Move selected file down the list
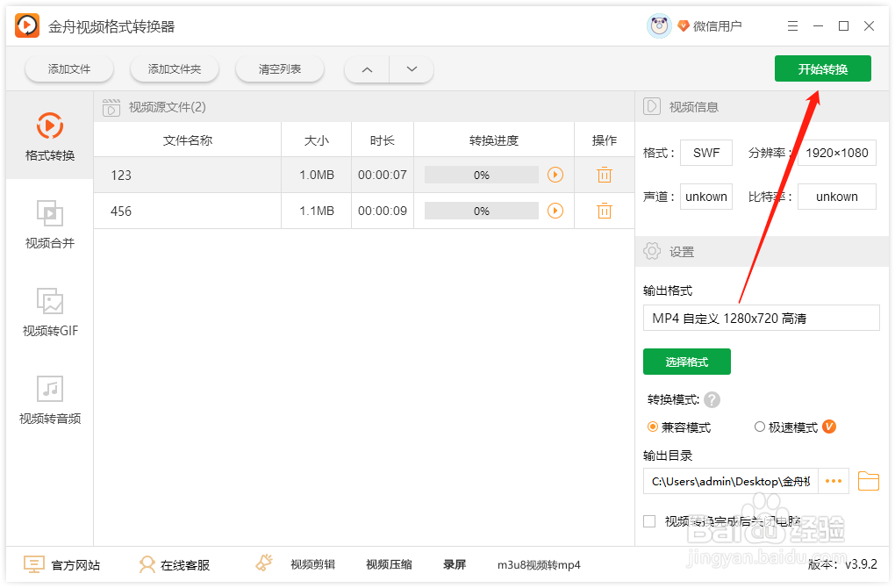This screenshot has width=895, height=588. coord(411,68)
